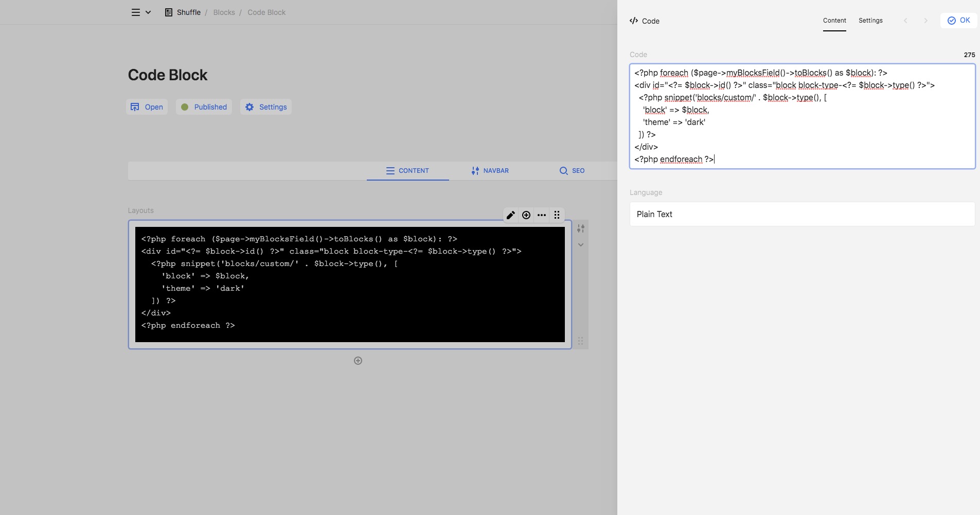Open the Settings tab in Code drawer
This screenshot has height=515, width=980.
(x=870, y=21)
